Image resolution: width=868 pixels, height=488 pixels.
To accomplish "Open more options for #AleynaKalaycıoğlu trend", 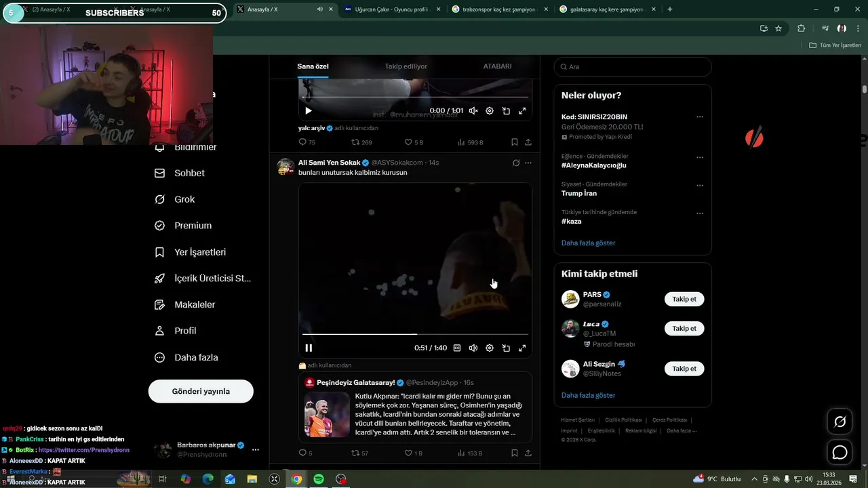I will tap(700, 157).
